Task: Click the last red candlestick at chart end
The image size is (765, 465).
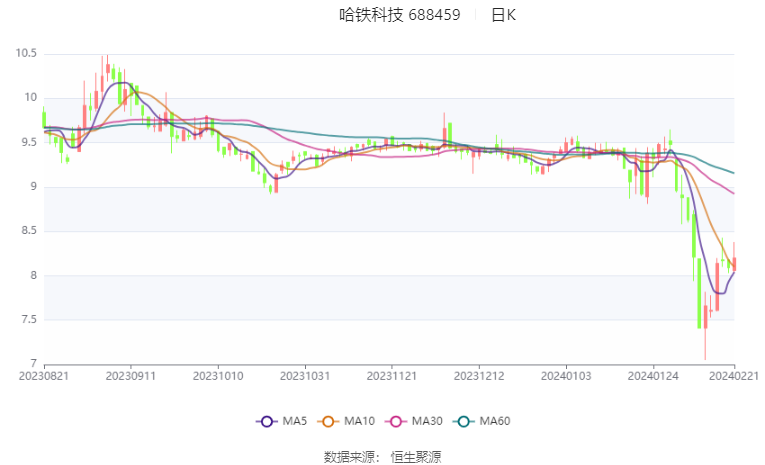Action: [x=734, y=264]
